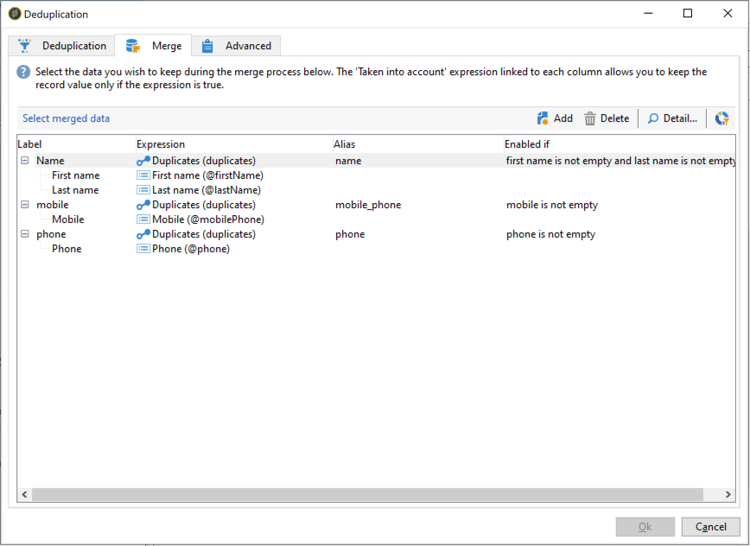Click the Add button icon
The width and height of the screenshot is (750, 546).
coord(542,118)
